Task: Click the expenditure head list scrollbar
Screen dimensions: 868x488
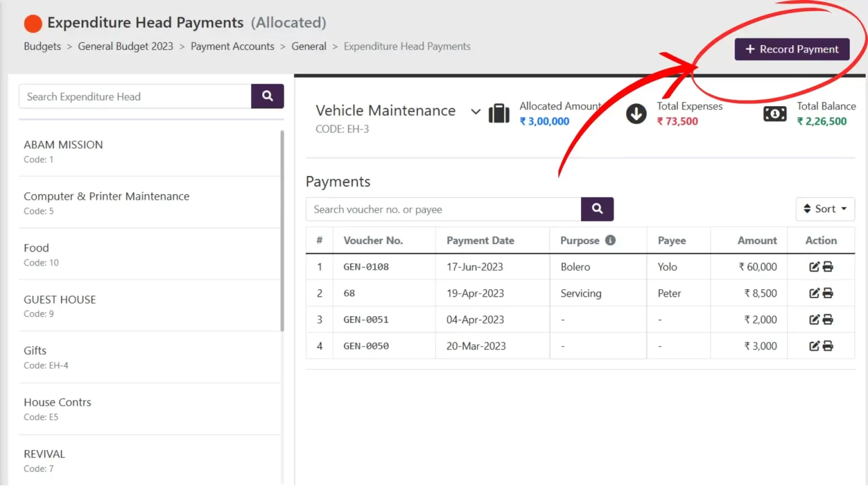Action: (x=282, y=230)
